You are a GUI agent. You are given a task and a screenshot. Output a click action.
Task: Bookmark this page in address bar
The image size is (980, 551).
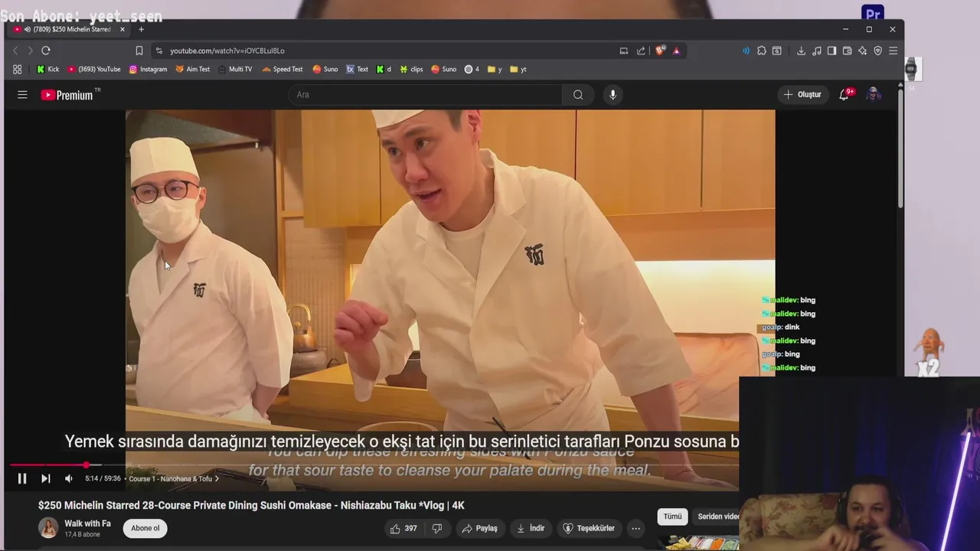coord(139,51)
